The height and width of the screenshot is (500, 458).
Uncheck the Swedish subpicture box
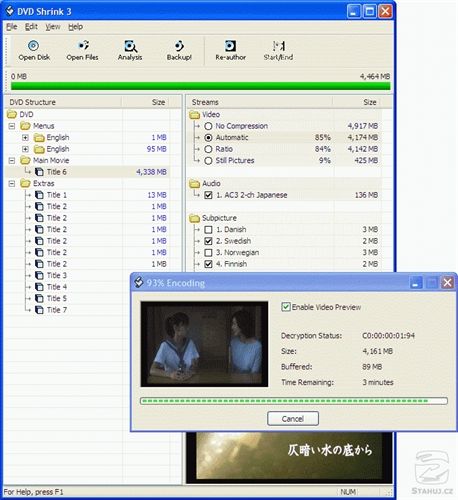click(208, 241)
